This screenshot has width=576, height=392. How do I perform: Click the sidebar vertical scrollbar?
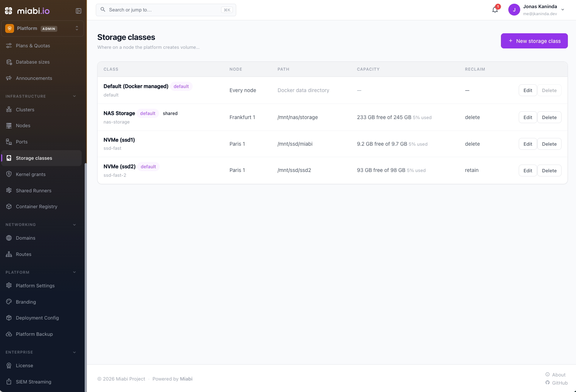(x=86, y=277)
